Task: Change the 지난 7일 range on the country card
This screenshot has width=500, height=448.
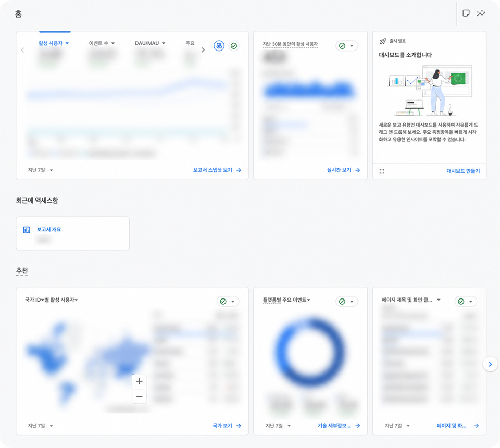Action: [x=40, y=426]
